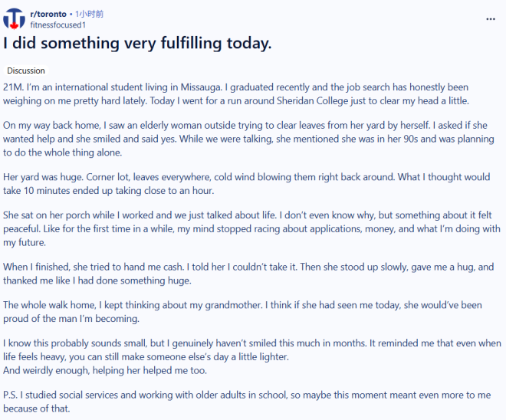506x420 pixels.
Task: Click the paragraph starting with 21M
Action: tap(236, 94)
